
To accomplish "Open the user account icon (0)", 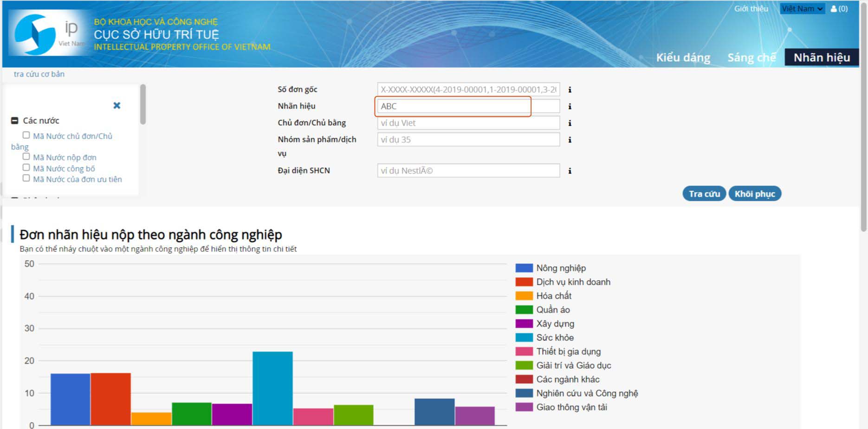I will pos(839,9).
